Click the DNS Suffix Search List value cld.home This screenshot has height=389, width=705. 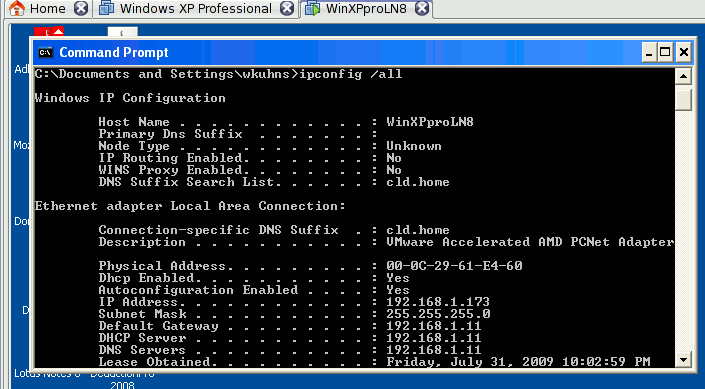(x=418, y=182)
